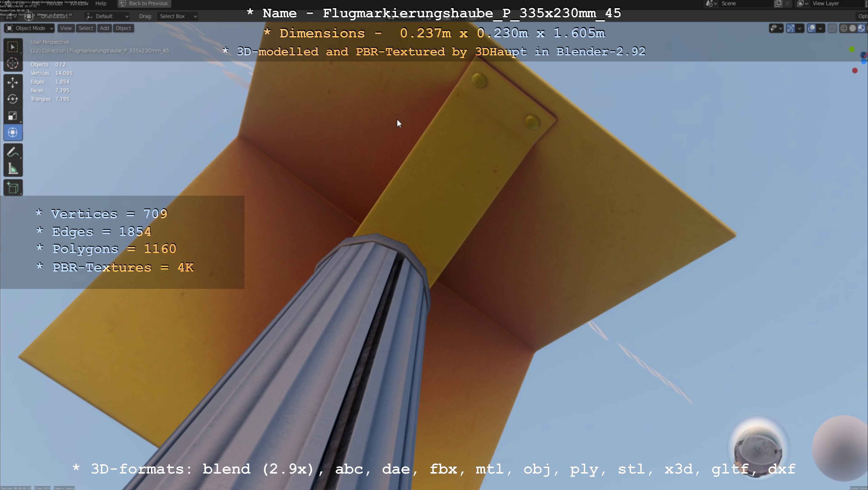Activate the Measure ruler tool

[x=13, y=169]
